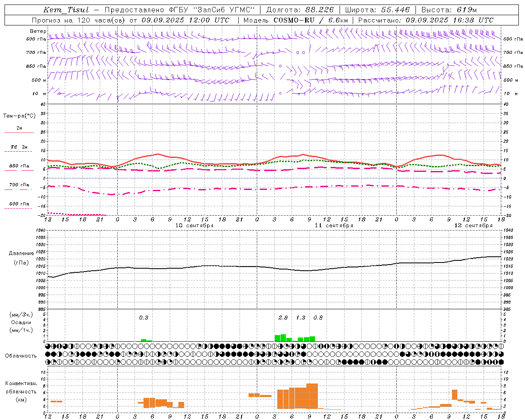525x420 pixels.
Task: Click the 'Долгота: 88.226' header field
Action: (300, 10)
